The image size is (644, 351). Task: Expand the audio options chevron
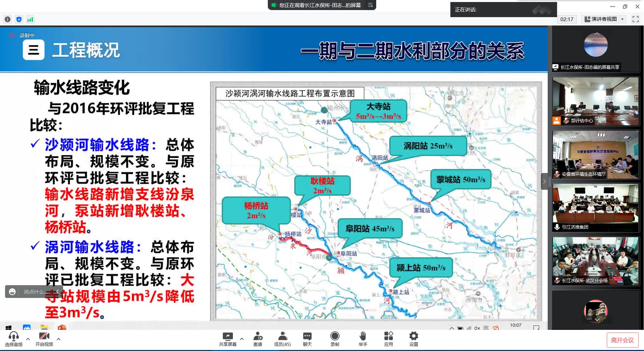pos(28,339)
